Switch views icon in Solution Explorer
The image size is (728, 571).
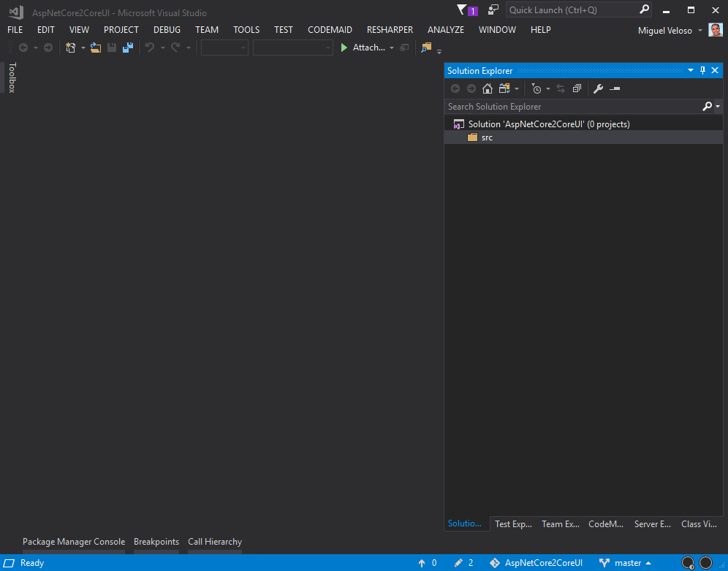tap(504, 88)
